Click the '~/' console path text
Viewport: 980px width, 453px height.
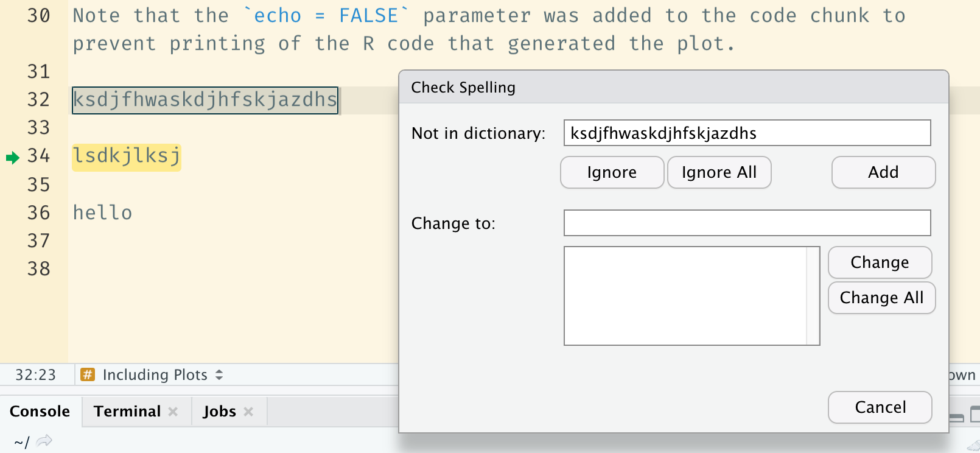[x=22, y=442]
